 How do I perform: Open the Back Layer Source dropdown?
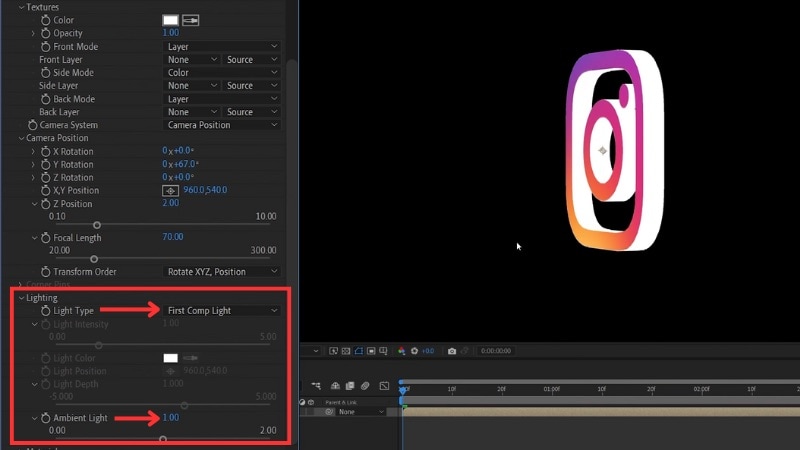(x=251, y=112)
